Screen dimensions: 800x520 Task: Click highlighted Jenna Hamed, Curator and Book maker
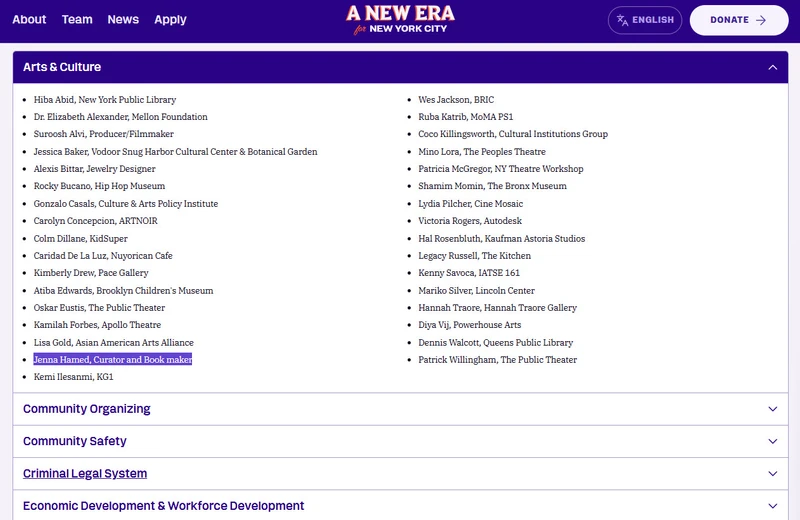(113, 360)
